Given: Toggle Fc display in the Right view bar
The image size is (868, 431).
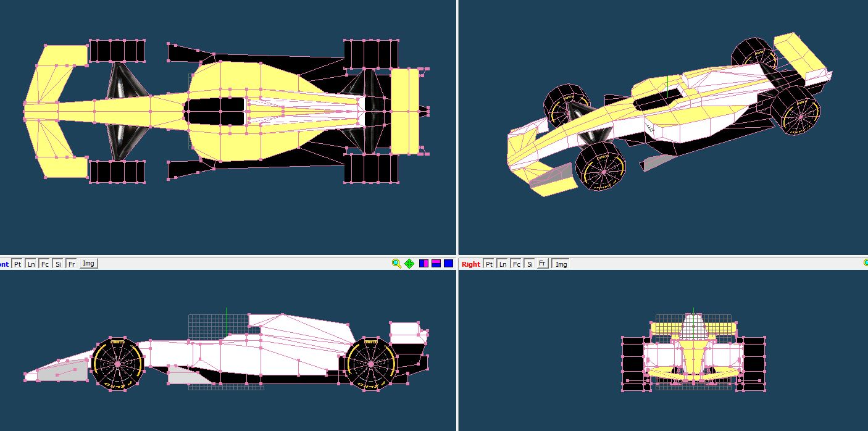Looking at the screenshot, I should point(516,264).
